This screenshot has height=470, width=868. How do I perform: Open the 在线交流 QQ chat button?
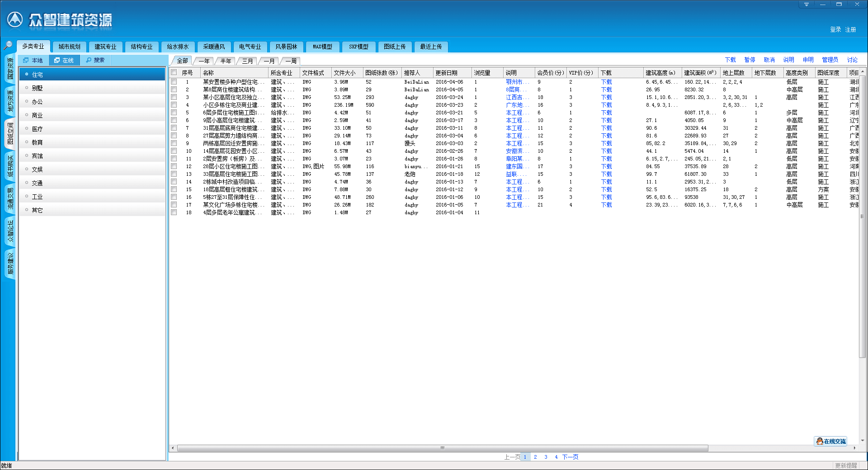pos(830,441)
